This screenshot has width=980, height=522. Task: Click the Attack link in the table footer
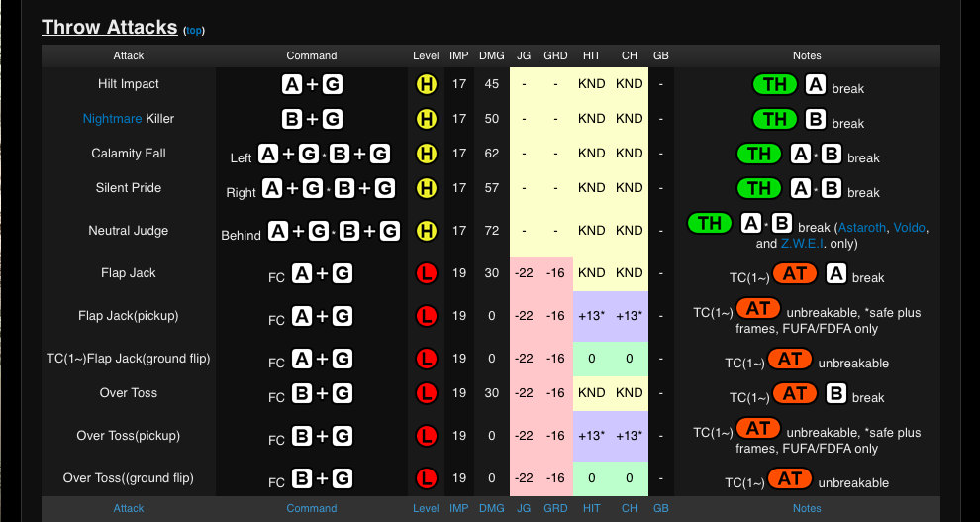(129, 508)
